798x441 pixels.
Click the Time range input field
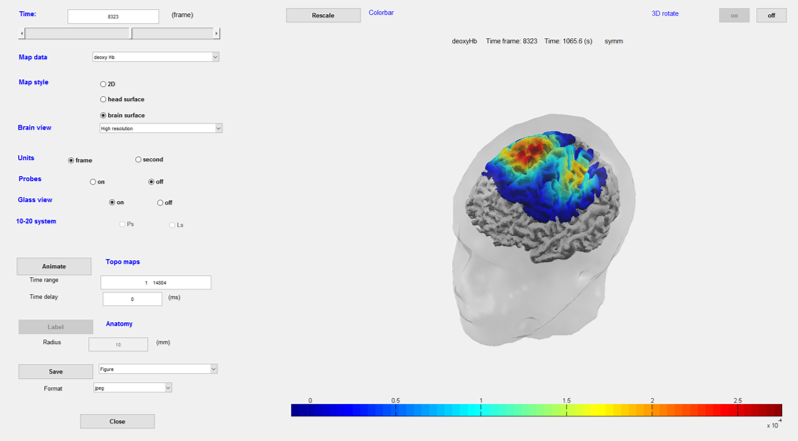click(156, 282)
